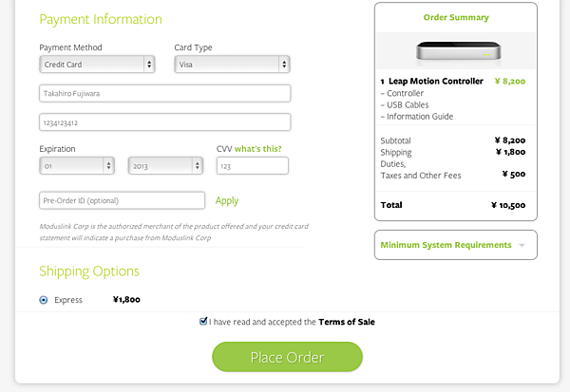The image size is (570, 392).
Task: Open the Card Type dropdown
Action: coord(232,65)
